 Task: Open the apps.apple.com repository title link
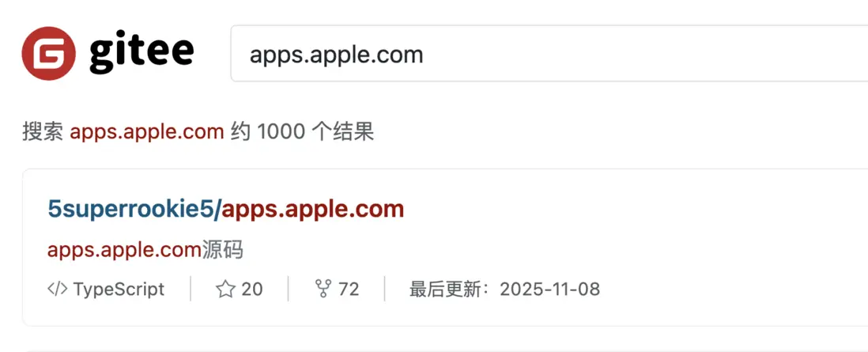coord(313,210)
